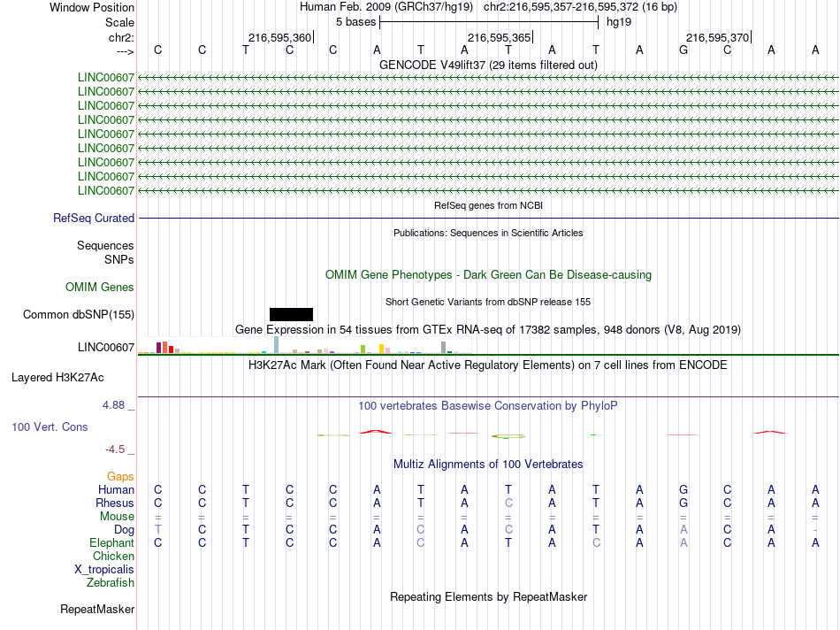Click the Chicken species label

click(113, 557)
